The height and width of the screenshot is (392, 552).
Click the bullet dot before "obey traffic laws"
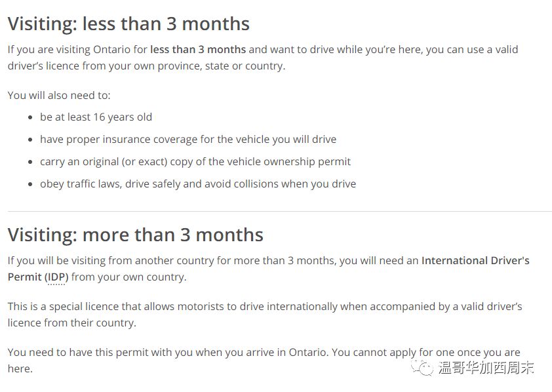tap(30, 185)
